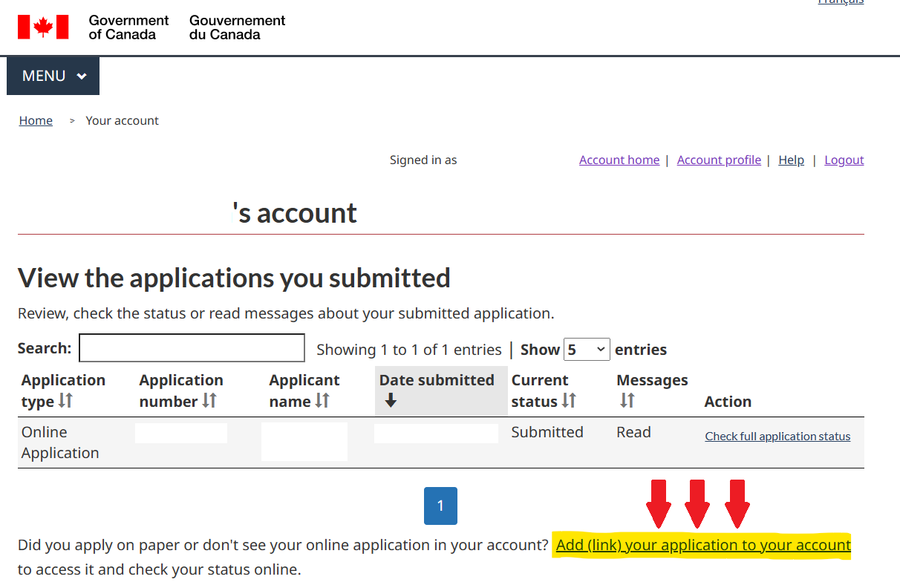This screenshot has width=900, height=588.
Task: Sort by Application type column arrows
Action: pos(65,401)
